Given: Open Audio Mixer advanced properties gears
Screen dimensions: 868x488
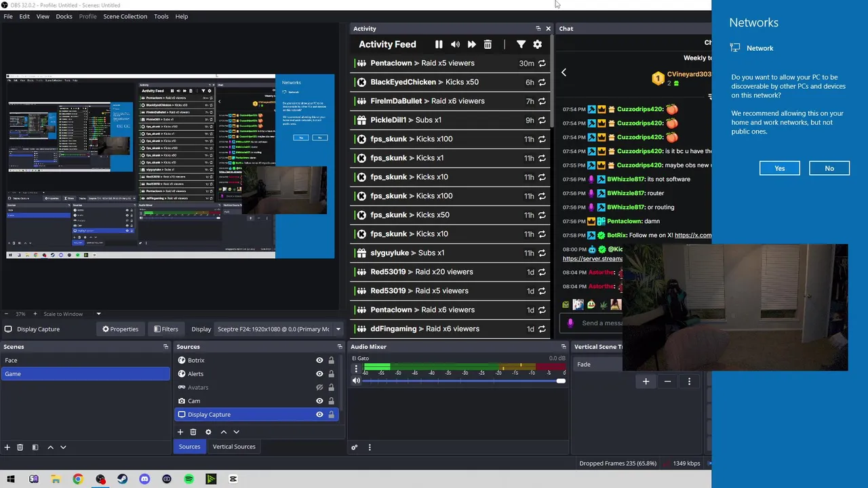Looking at the screenshot, I should click(x=354, y=447).
